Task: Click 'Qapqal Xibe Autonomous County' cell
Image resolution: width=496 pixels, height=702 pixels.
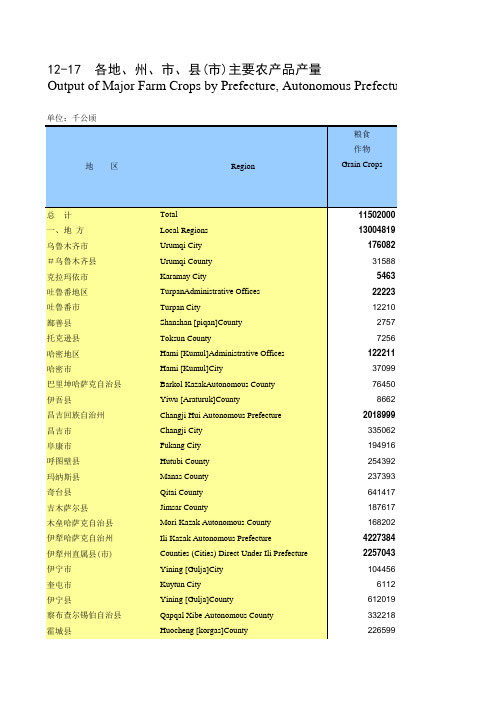Action: point(217,615)
